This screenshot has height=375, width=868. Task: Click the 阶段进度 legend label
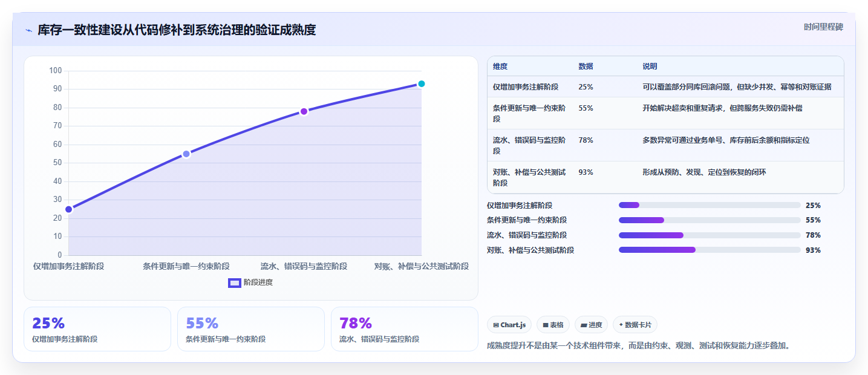point(258,282)
